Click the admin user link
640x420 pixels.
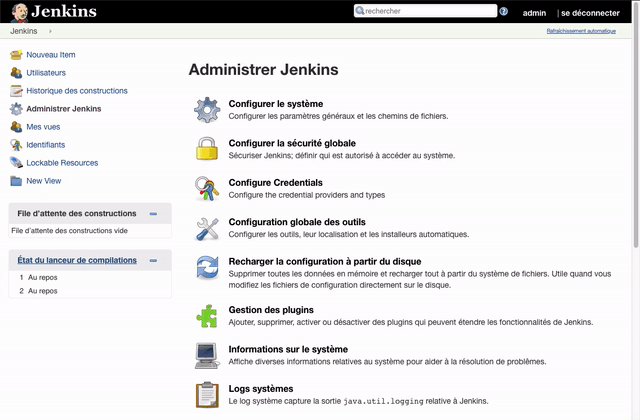(x=534, y=13)
